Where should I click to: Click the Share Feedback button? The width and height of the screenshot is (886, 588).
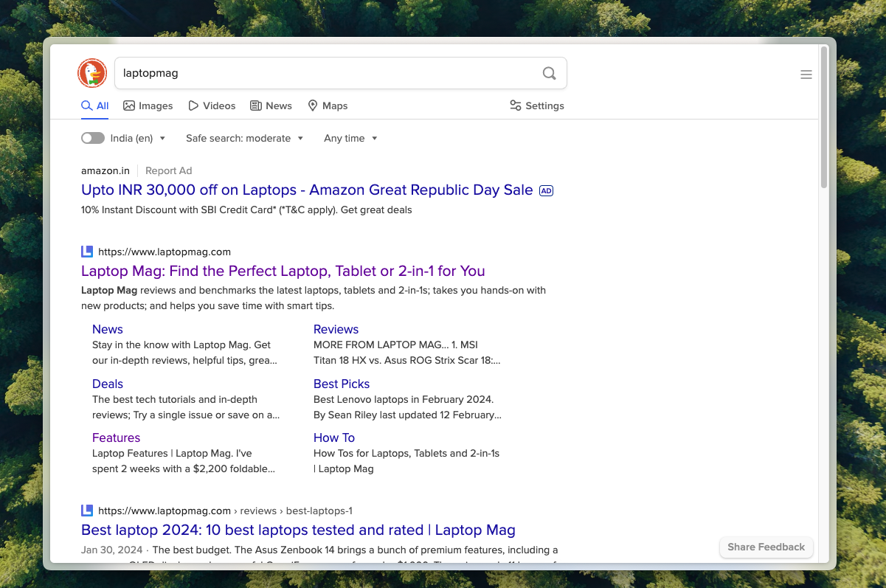766,547
